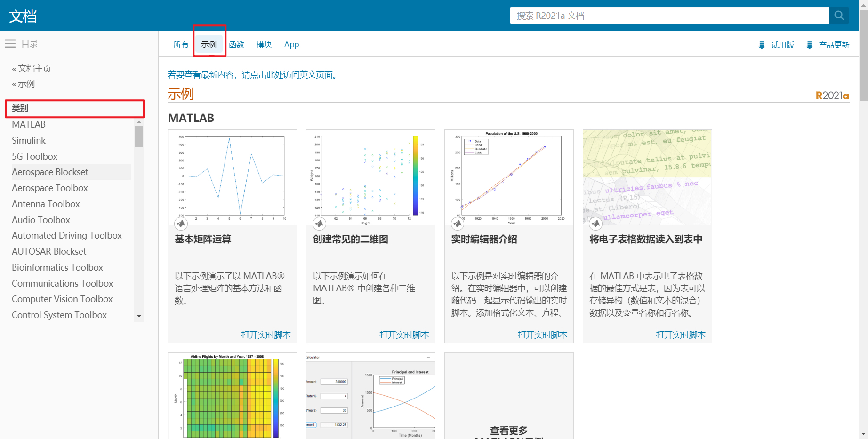This screenshot has height=439, width=868.
Task: Click the Airline Flights heatmap thumbnail
Action: pos(233,396)
